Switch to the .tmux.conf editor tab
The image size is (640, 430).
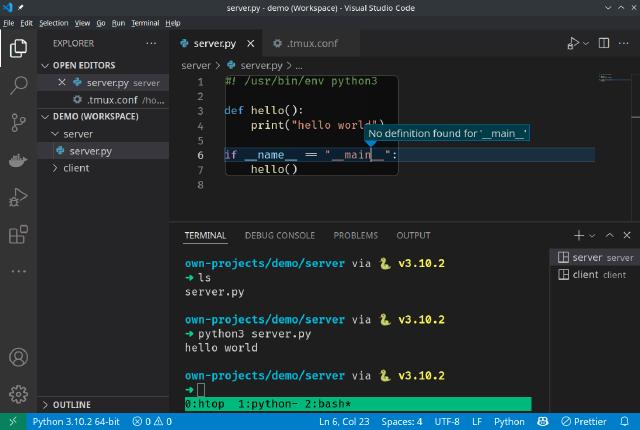click(x=312, y=43)
